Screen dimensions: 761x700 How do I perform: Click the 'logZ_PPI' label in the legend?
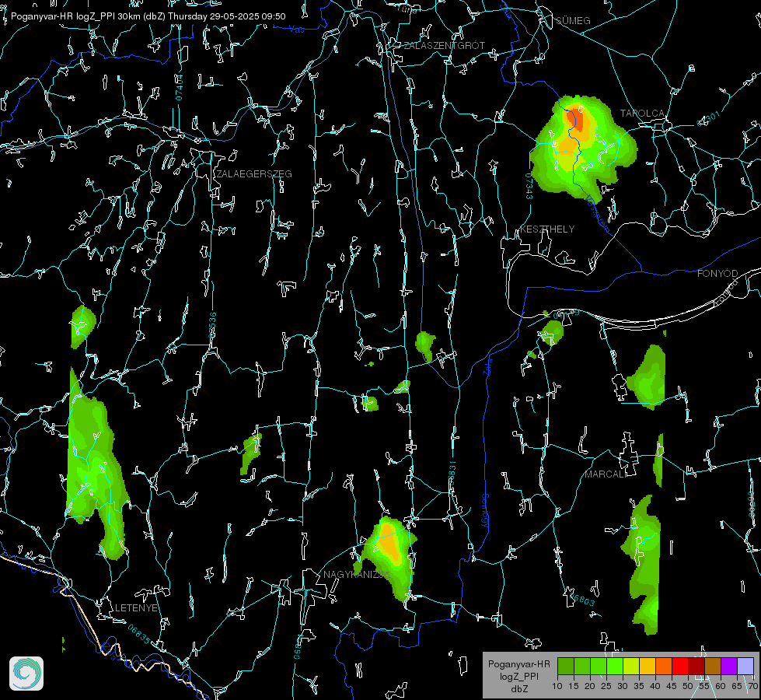(518, 676)
